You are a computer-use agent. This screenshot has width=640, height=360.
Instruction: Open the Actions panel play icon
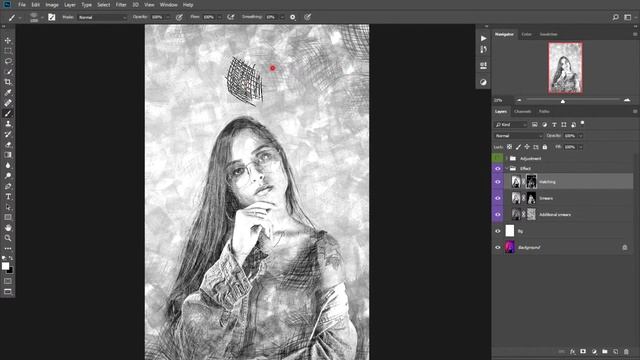click(483, 38)
